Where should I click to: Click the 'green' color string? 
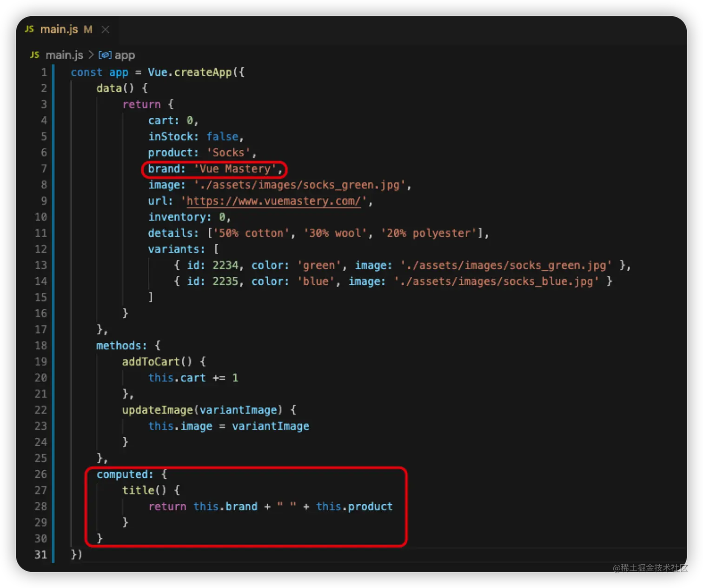(319, 265)
